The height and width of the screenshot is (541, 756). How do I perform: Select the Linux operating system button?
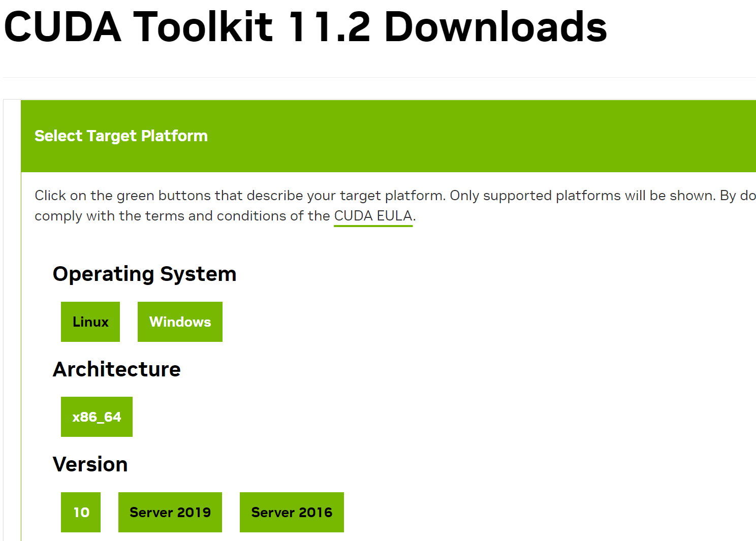point(90,322)
